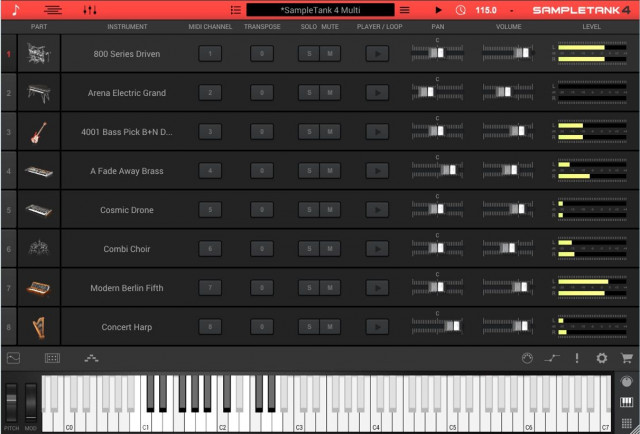Viewport: 640px width, 434px height.
Task: Click the pan slider of Concert Harp
Action: (437, 326)
